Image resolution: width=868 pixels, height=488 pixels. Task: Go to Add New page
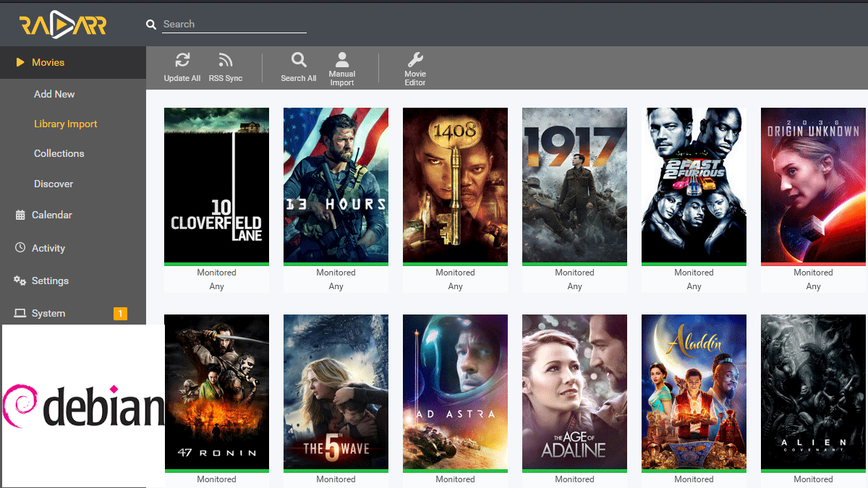pyautogui.click(x=54, y=94)
